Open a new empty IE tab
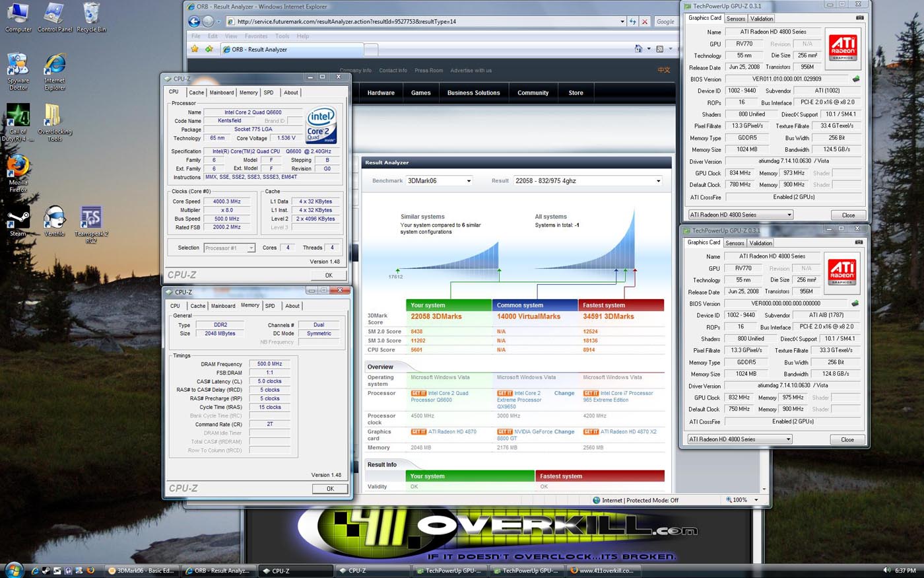924x578 pixels. point(371,50)
